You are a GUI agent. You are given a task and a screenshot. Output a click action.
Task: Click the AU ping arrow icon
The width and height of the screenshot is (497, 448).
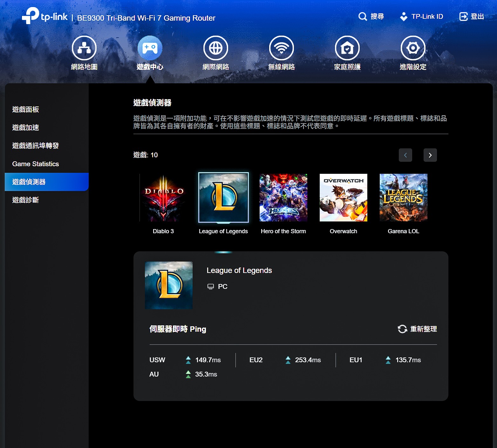point(188,374)
